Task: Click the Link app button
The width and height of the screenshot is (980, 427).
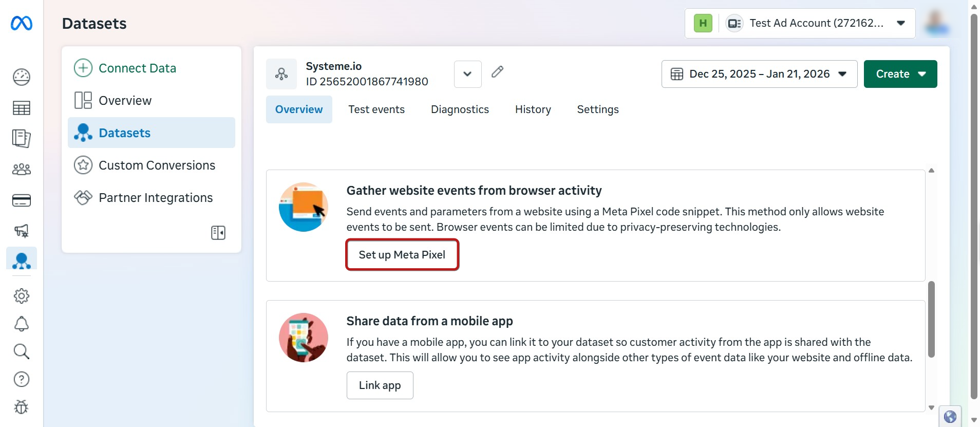Action: point(380,385)
